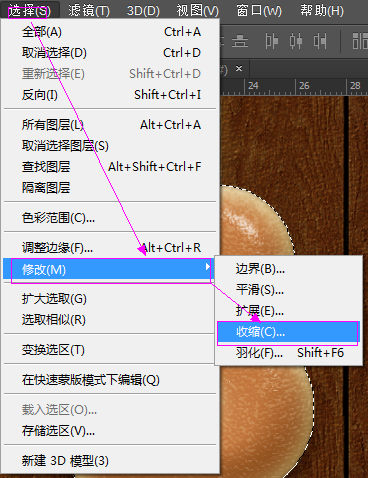Click the distribute right edges icon
Screen dimensions: 368x478
pos(320,41)
